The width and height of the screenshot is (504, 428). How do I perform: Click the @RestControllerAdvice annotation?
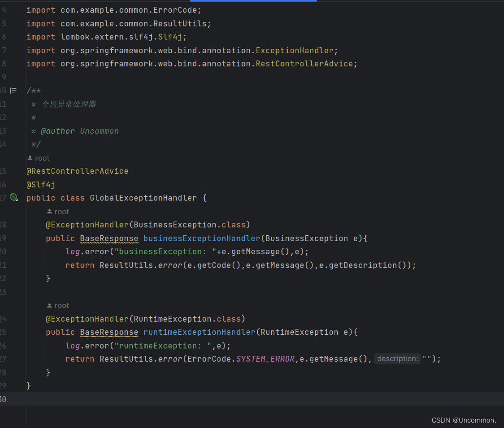point(78,171)
